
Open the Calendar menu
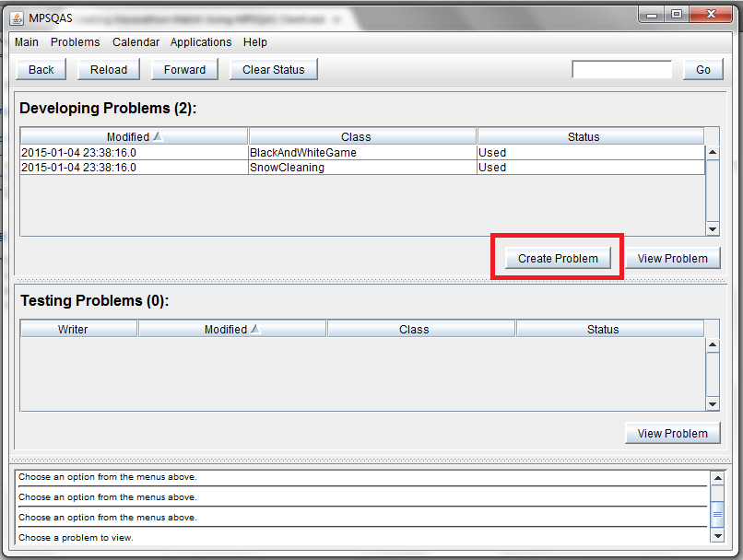(x=136, y=42)
